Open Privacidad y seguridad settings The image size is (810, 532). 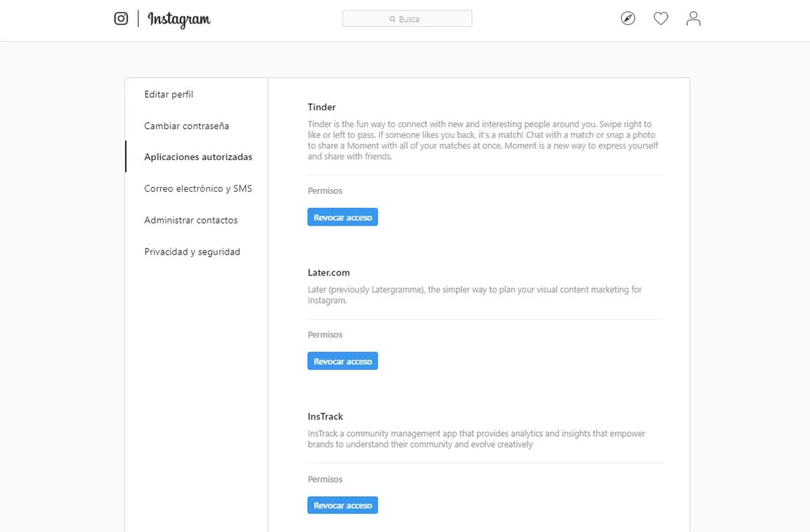[x=192, y=252]
